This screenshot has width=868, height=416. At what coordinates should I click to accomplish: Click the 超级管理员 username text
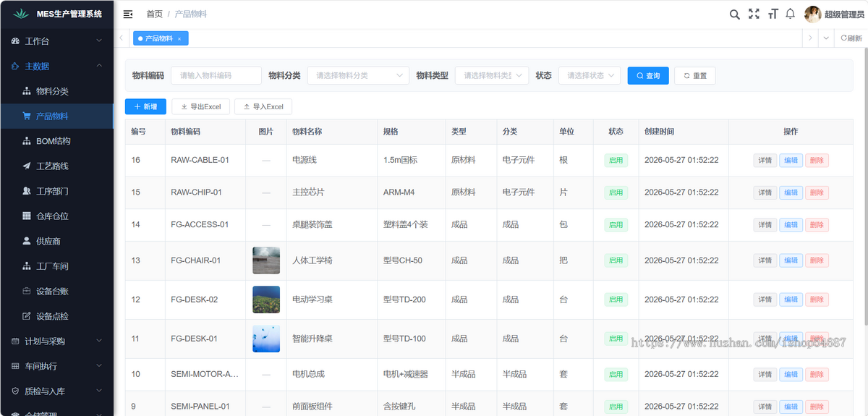844,14
